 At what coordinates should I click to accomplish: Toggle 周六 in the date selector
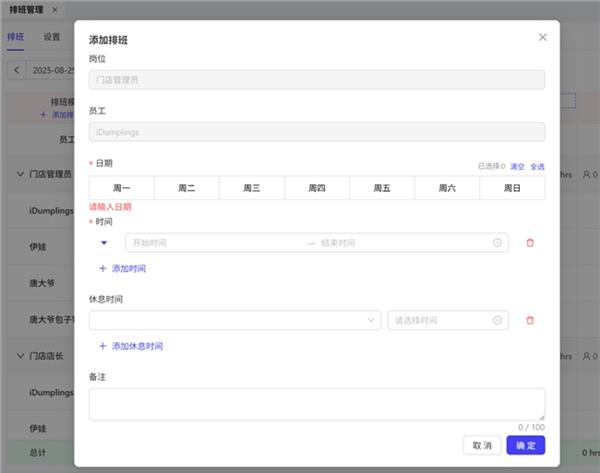447,188
